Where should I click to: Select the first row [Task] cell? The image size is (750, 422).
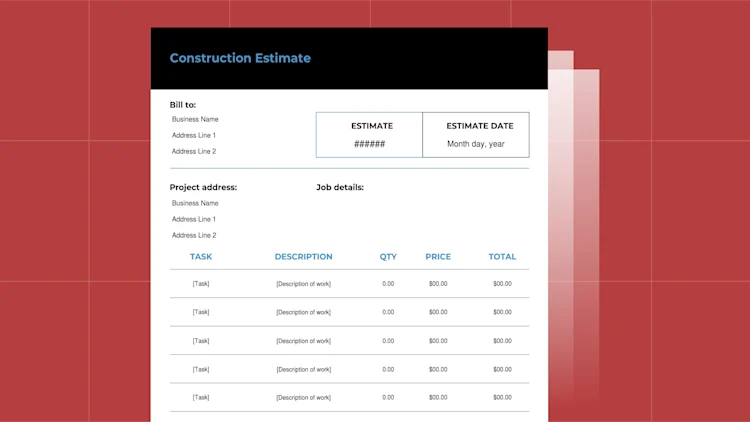pos(201,284)
